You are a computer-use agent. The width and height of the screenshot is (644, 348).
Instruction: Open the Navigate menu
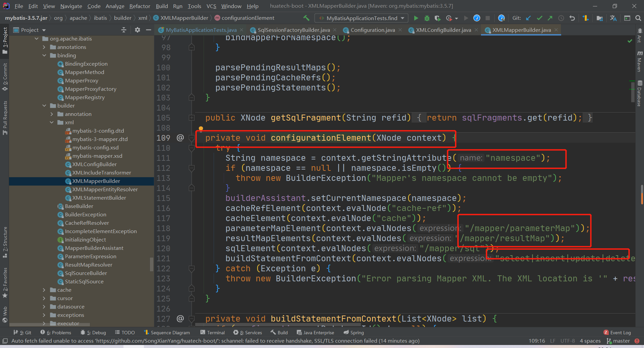[71, 6]
